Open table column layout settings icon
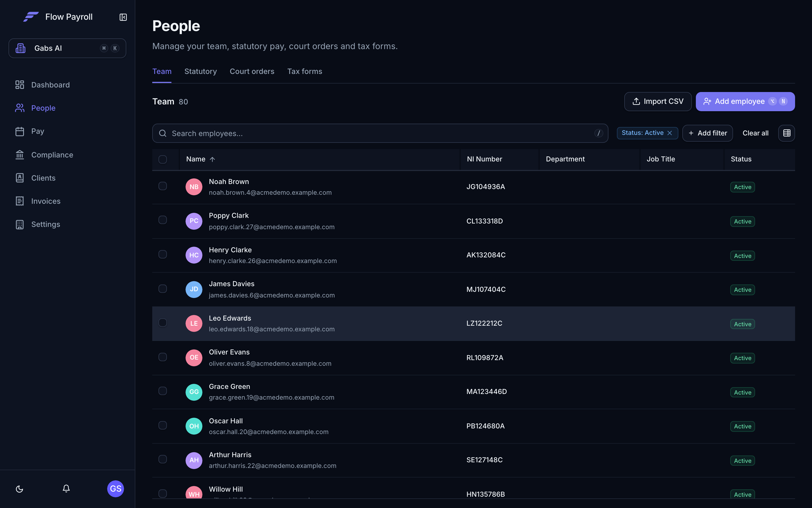 [x=787, y=133]
